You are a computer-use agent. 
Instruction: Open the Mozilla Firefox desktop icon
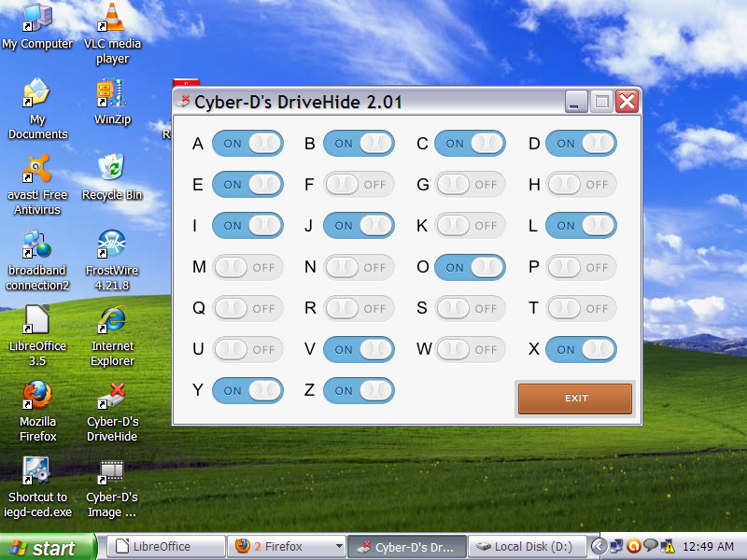pos(37,398)
